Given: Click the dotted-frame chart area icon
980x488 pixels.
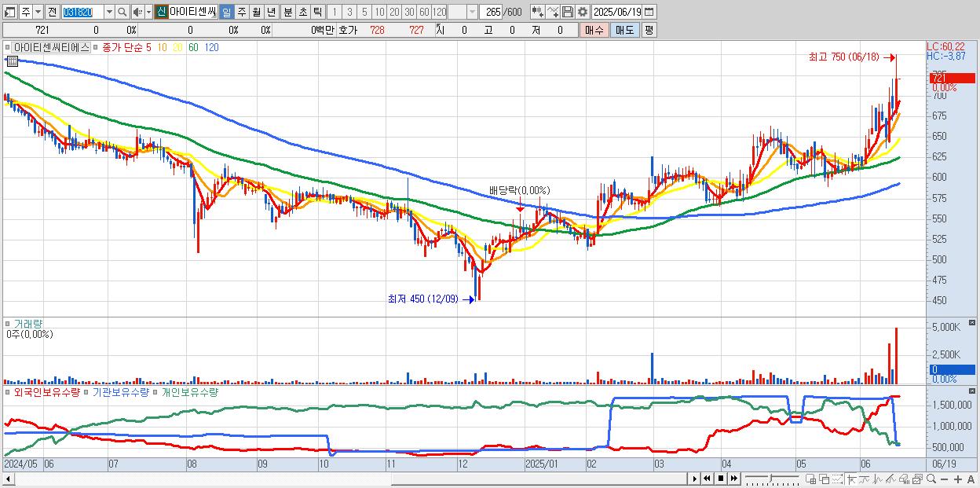Looking at the screenshot, I should 837,479.
